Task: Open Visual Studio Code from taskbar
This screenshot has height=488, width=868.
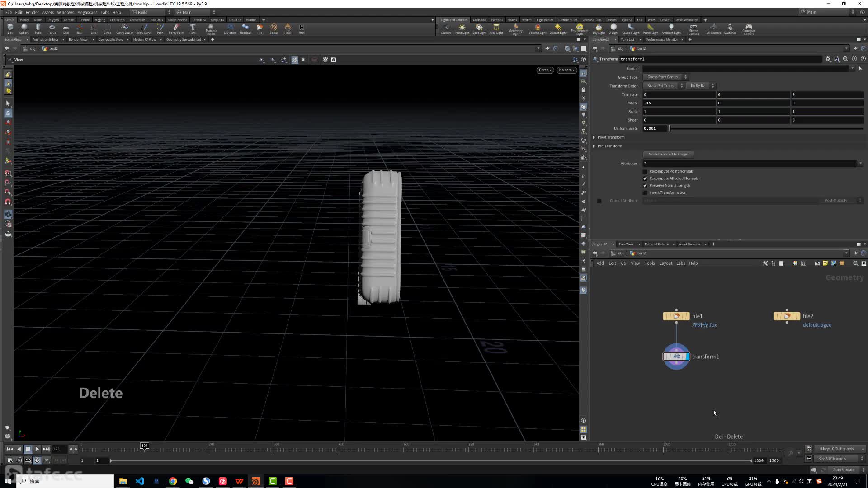Action: pos(140,481)
